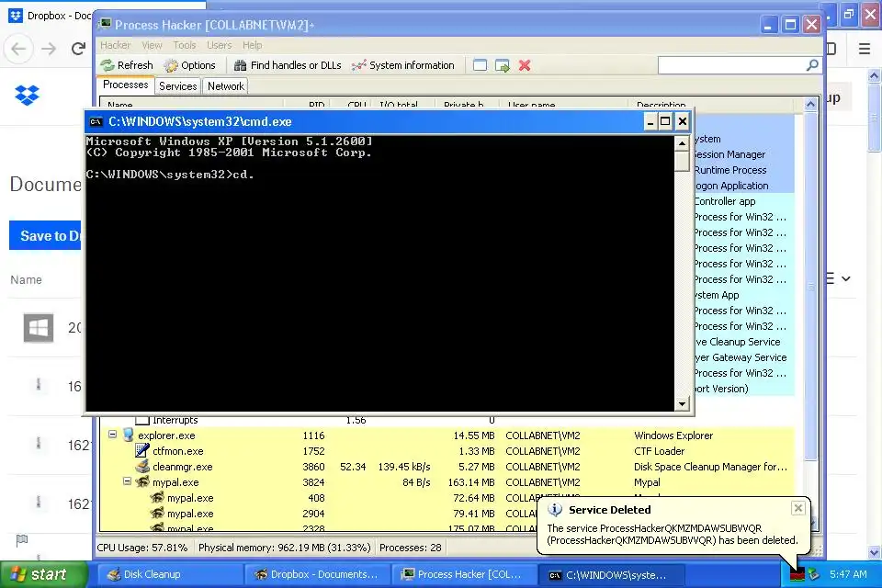Open the View menu
The width and height of the screenshot is (882, 588).
tap(152, 45)
